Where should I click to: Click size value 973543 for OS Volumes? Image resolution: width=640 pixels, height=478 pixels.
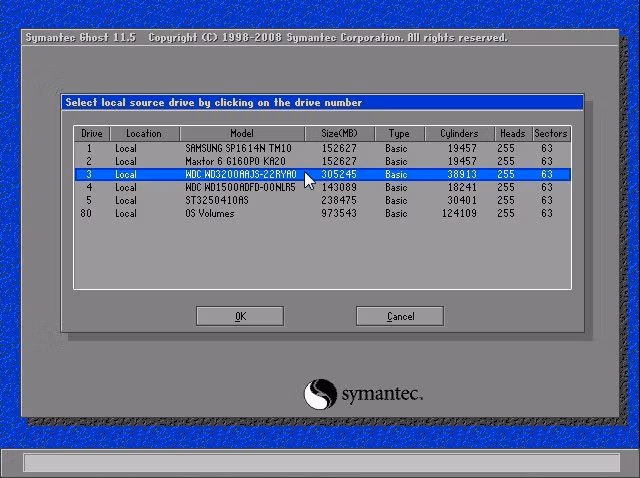339,213
